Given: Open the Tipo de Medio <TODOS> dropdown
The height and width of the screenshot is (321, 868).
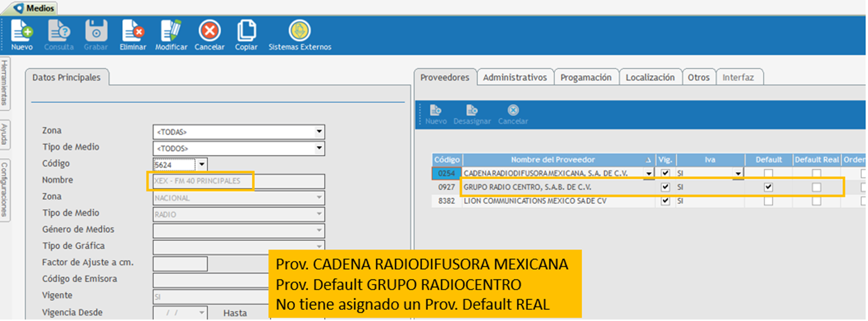Looking at the screenshot, I should click(319, 148).
